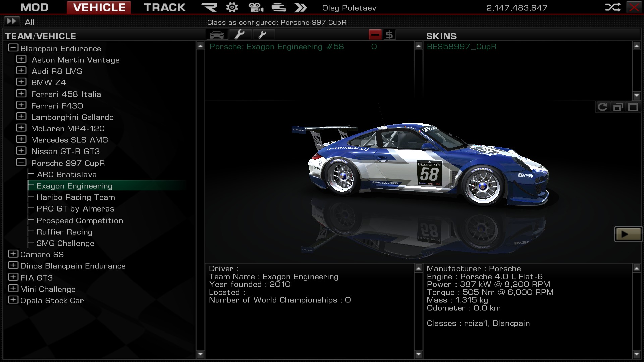Expand Dinos Blancpain Endurance category

tap(13, 265)
